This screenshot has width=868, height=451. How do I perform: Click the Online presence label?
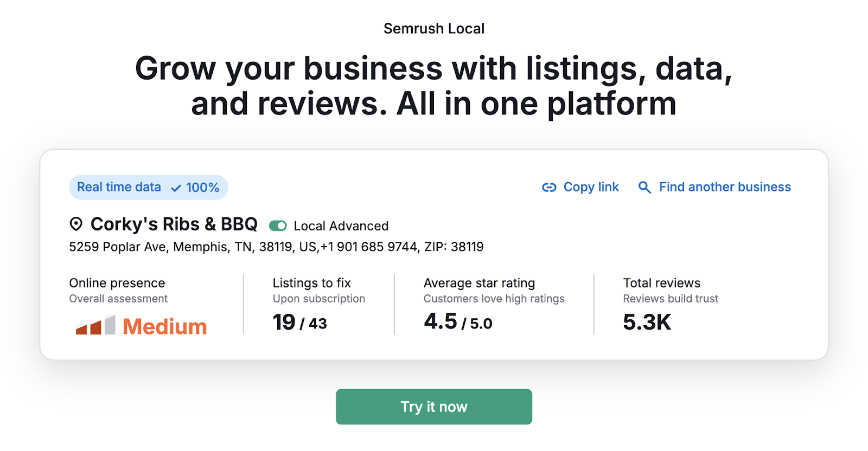coord(117,283)
